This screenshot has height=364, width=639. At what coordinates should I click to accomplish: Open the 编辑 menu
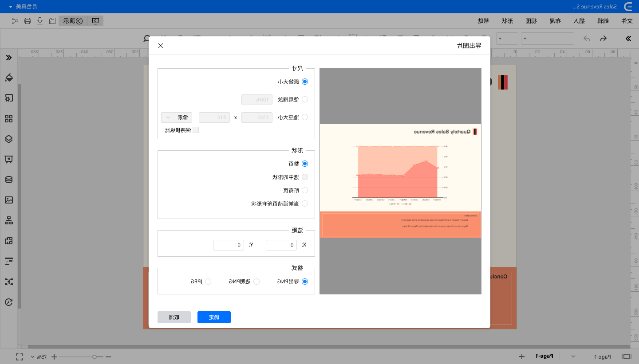click(x=603, y=21)
